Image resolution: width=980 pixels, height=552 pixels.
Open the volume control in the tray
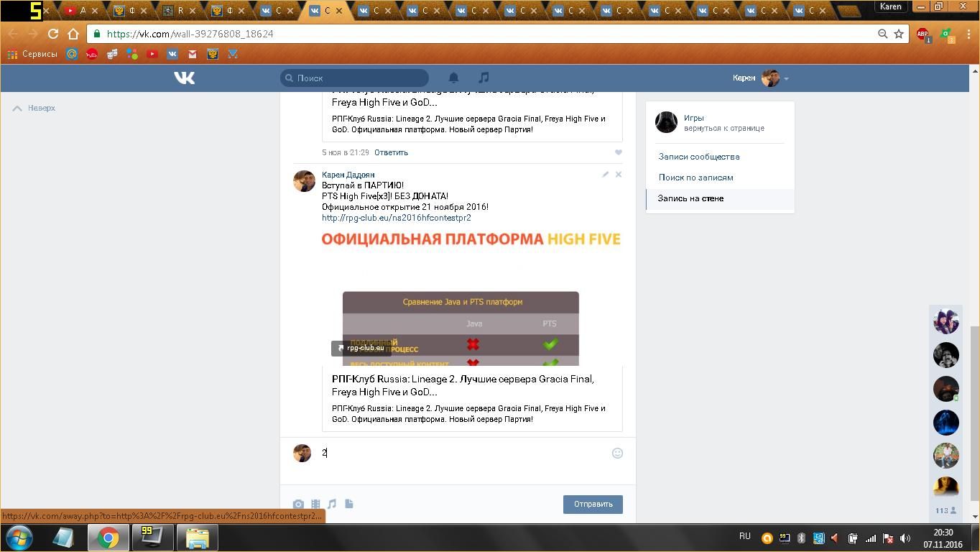click(x=905, y=538)
